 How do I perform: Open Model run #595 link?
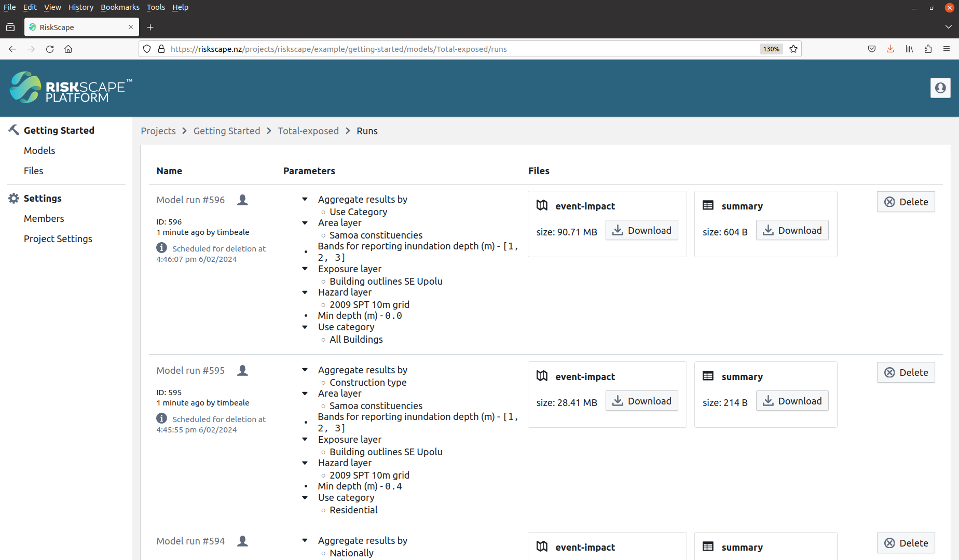tap(190, 371)
